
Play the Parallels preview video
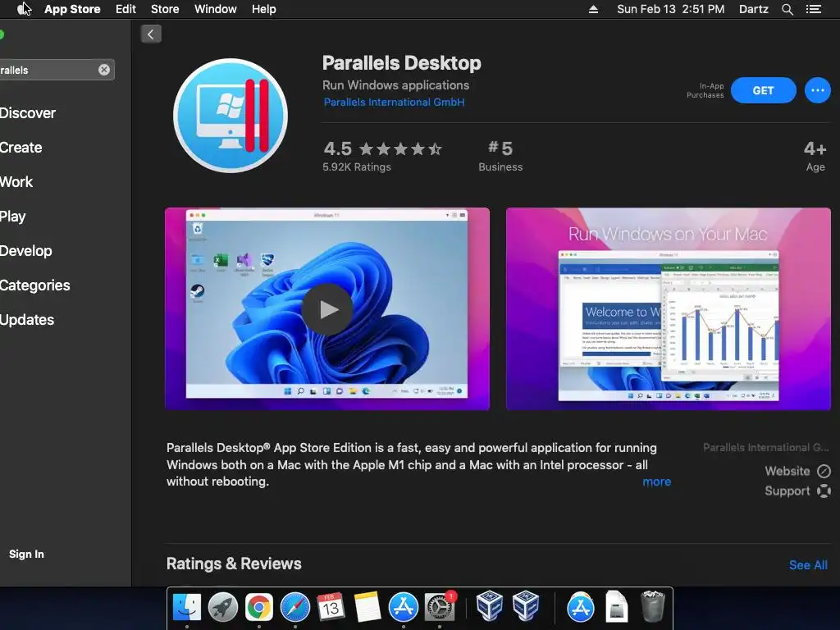[327, 309]
